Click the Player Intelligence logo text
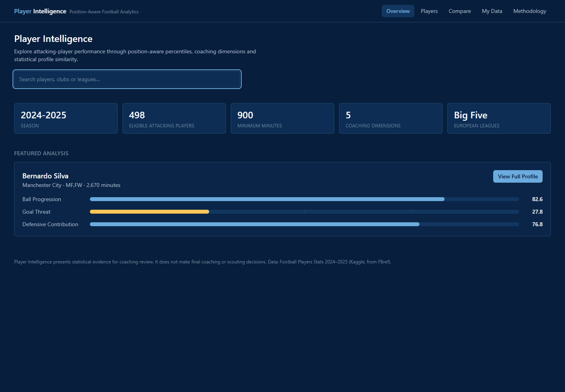 coord(40,11)
